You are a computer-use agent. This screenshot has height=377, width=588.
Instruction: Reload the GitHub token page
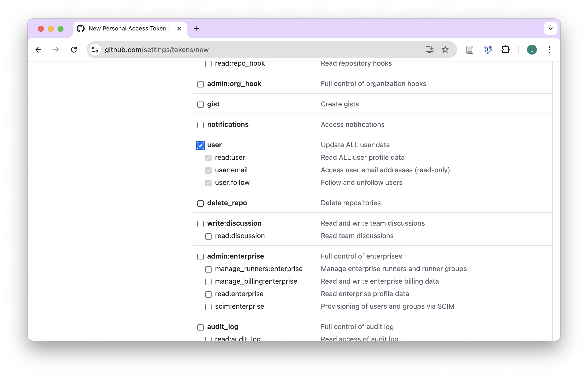pyautogui.click(x=74, y=50)
